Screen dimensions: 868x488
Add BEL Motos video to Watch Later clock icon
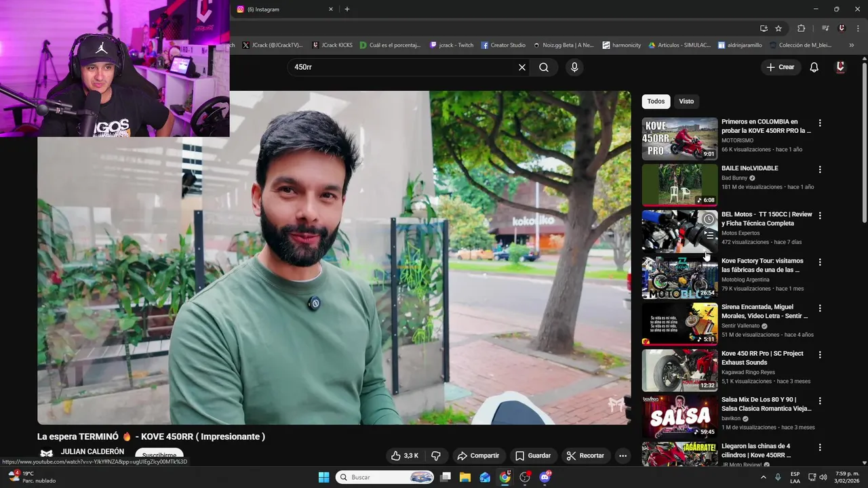click(709, 219)
